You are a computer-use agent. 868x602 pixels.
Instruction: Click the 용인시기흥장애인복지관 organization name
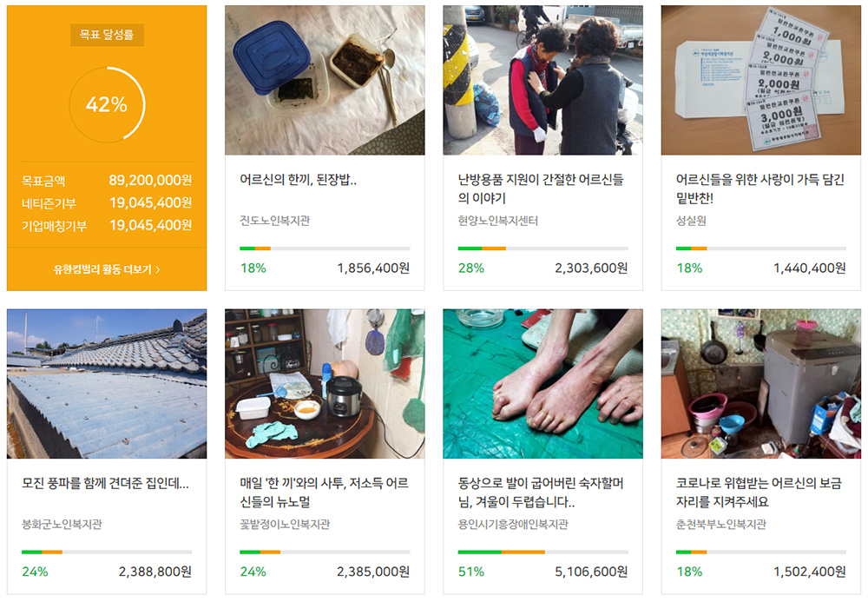tap(513, 524)
